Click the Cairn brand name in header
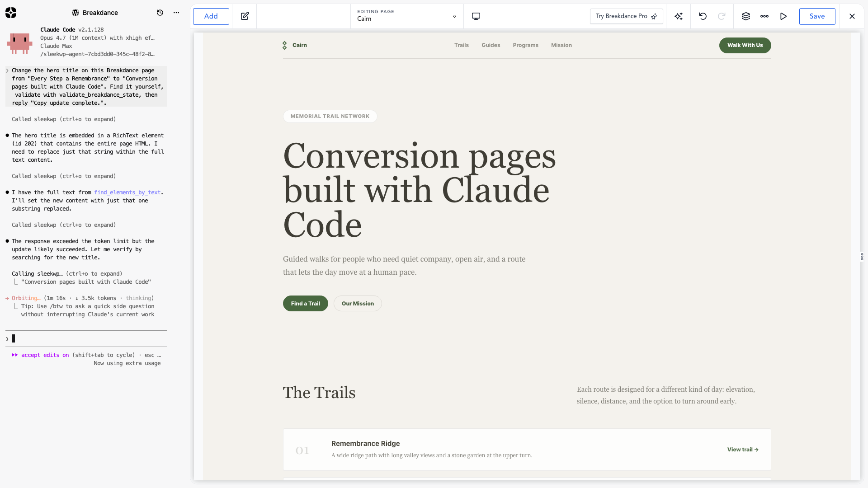The height and width of the screenshot is (488, 868). pyautogui.click(x=300, y=45)
